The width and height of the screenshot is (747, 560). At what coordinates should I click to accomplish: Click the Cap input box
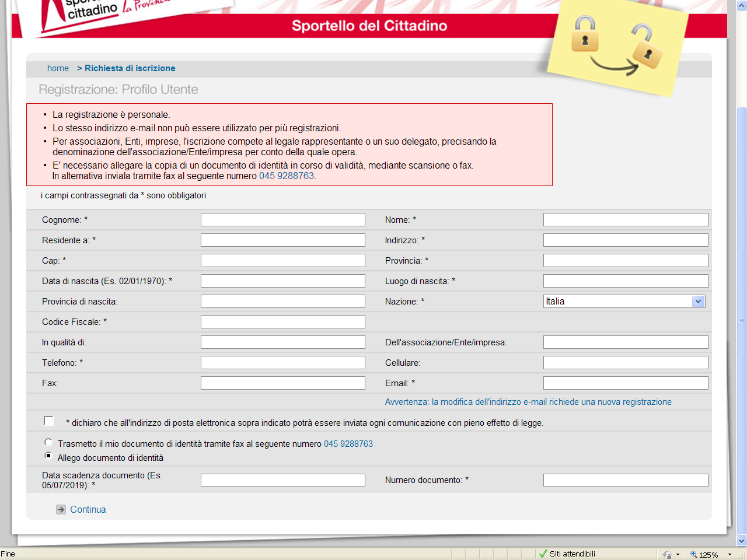[x=283, y=261]
